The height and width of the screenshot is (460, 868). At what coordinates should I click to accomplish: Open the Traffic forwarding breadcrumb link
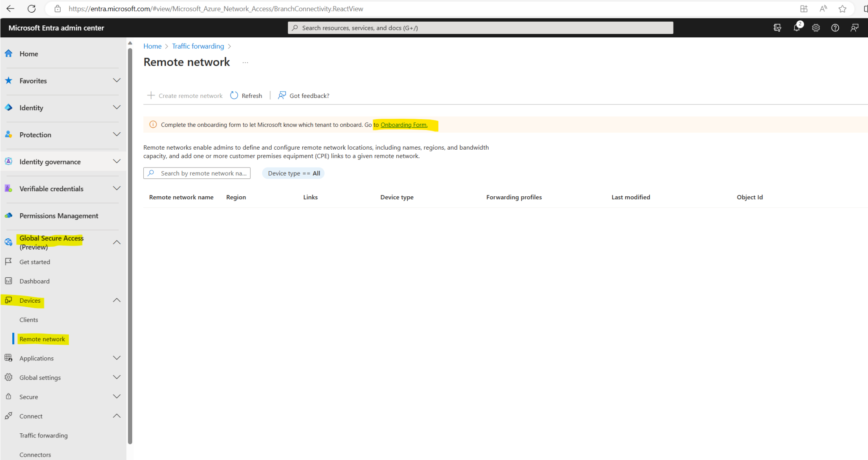click(x=198, y=46)
